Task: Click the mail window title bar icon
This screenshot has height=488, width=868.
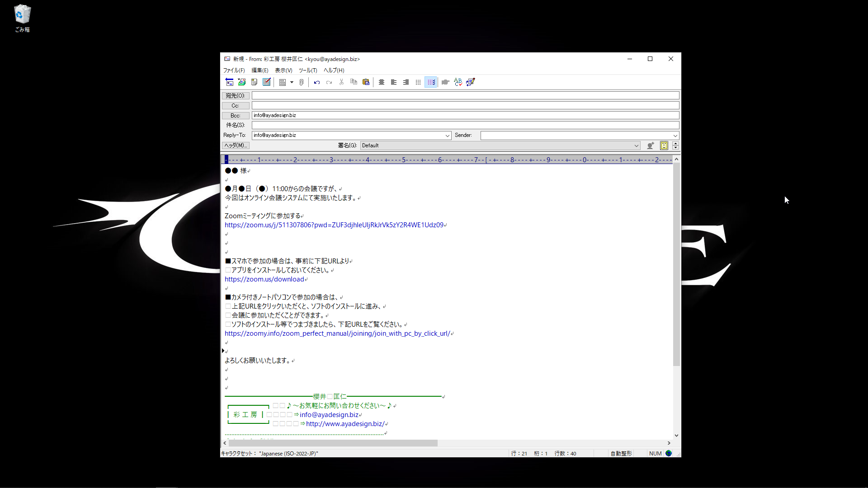Action: pos(227,59)
